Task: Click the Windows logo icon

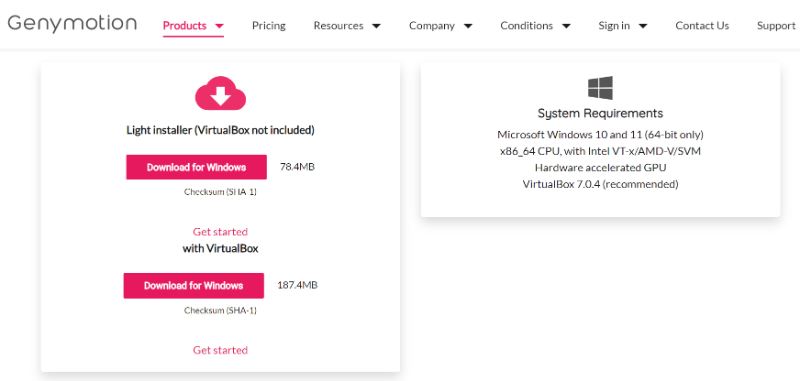Action: [600, 88]
